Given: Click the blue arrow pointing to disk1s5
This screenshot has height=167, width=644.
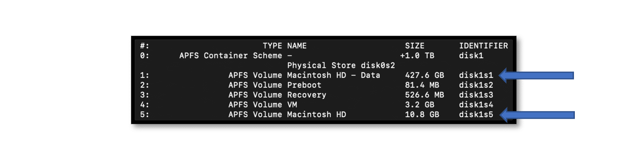Looking at the screenshot, I should tap(536, 115).
